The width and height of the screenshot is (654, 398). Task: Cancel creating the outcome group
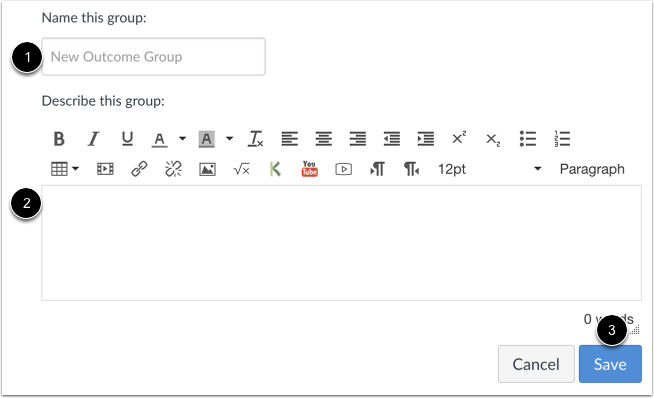pos(536,364)
